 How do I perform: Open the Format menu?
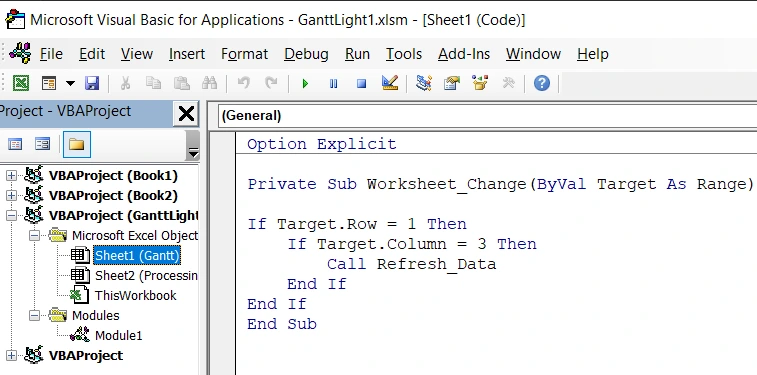(x=244, y=54)
